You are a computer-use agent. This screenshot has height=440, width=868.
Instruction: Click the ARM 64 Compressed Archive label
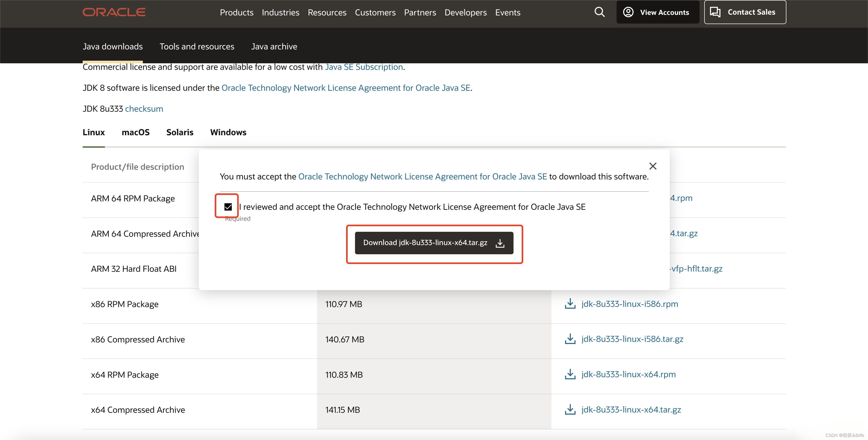[x=145, y=234]
